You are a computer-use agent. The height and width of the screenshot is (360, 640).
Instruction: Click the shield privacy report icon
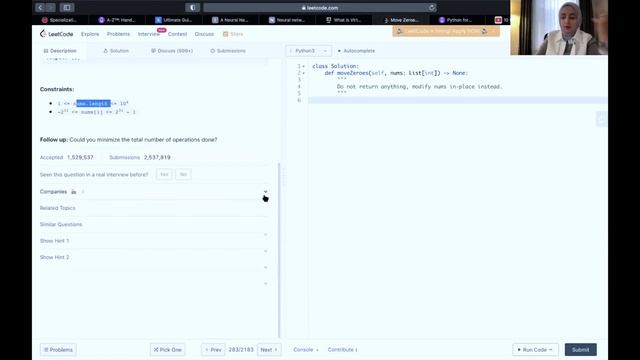point(192,7)
